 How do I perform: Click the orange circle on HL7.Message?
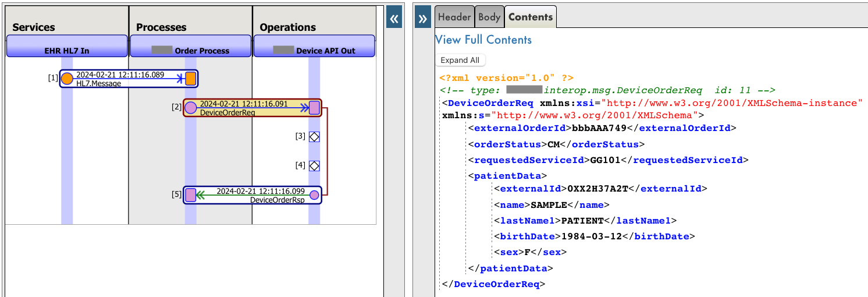(x=67, y=79)
